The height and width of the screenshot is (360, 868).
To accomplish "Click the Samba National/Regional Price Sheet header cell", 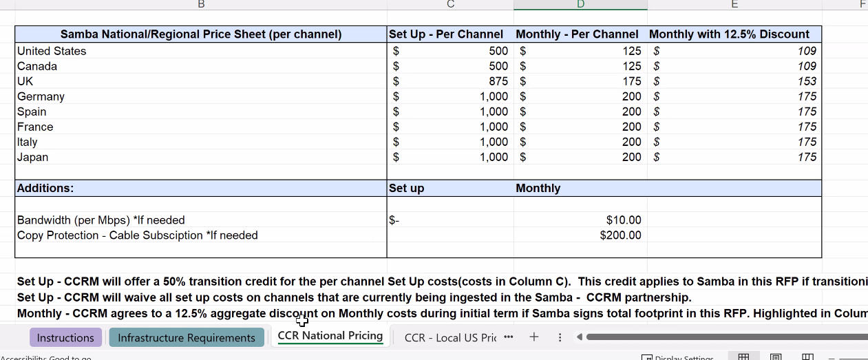I will (x=201, y=34).
